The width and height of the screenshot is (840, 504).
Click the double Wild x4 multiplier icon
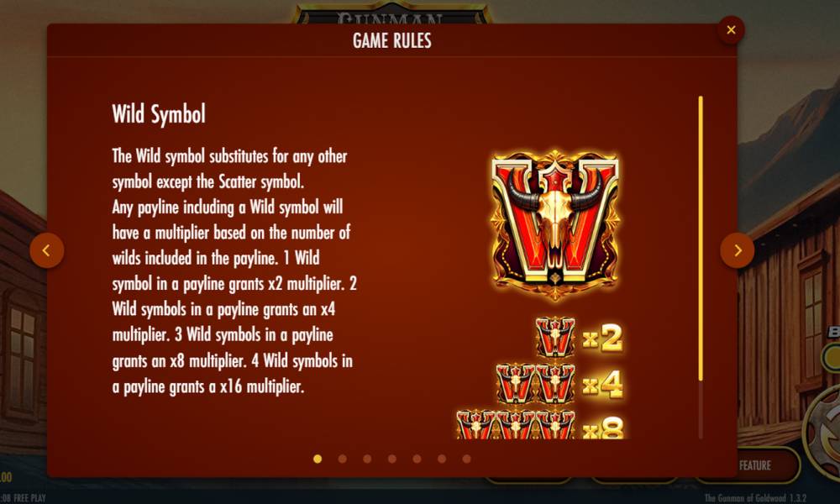[536, 384]
